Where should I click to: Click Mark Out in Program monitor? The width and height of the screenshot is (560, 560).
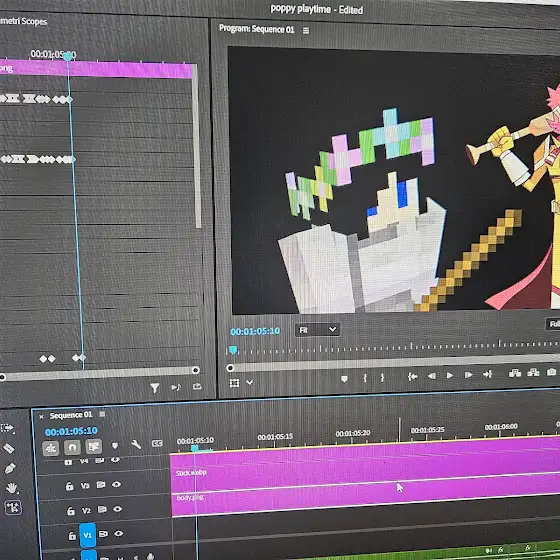coord(382,378)
